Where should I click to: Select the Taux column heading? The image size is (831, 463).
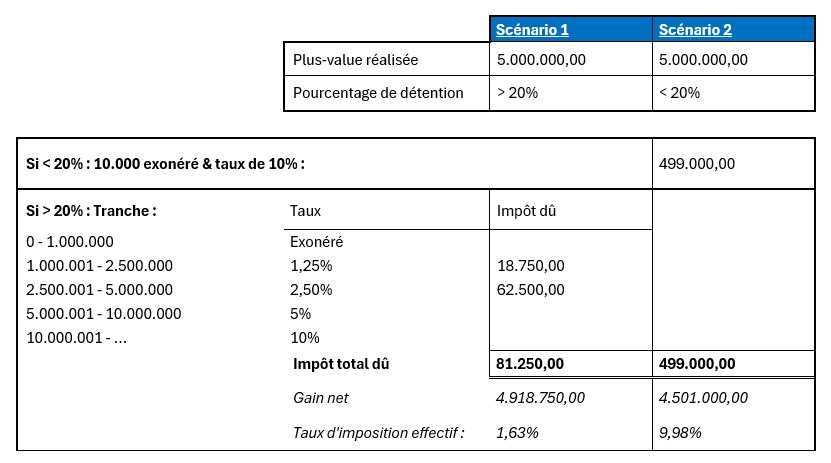[305, 211]
